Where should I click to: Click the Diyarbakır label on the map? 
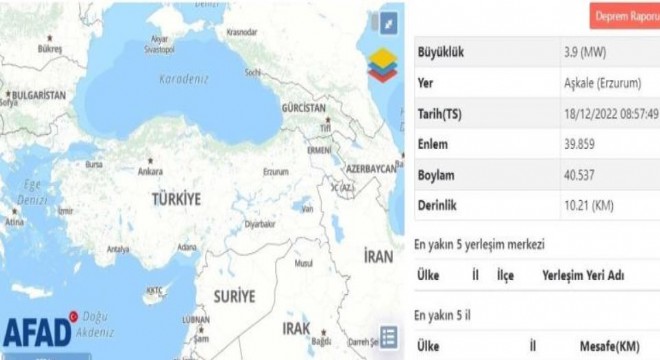pyautogui.click(x=260, y=224)
